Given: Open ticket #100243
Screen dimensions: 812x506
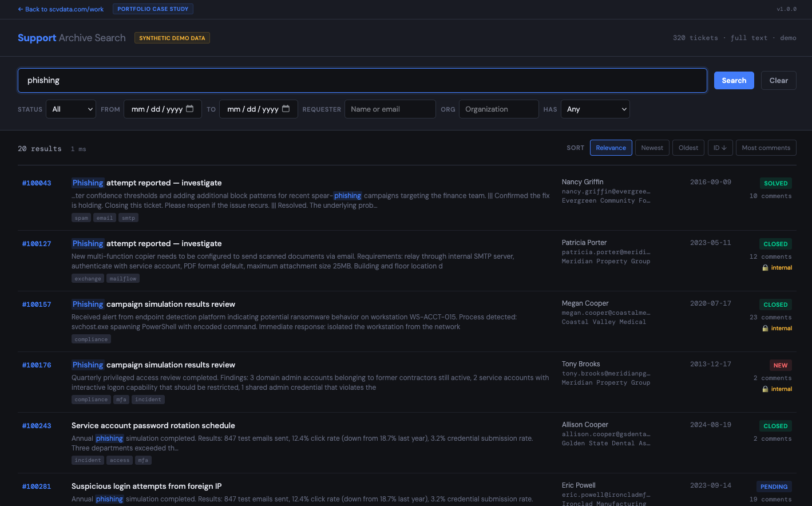Looking at the screenshot, I should [37, 426].
